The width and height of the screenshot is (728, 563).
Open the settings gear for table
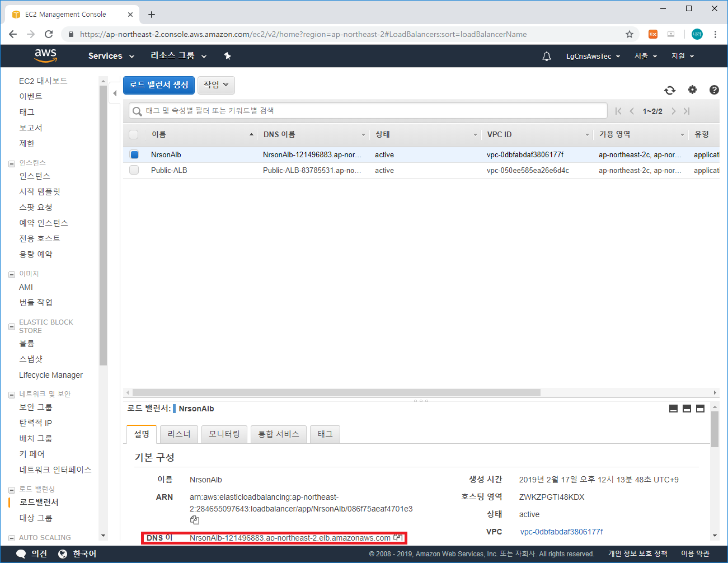(x=693, y=90)
